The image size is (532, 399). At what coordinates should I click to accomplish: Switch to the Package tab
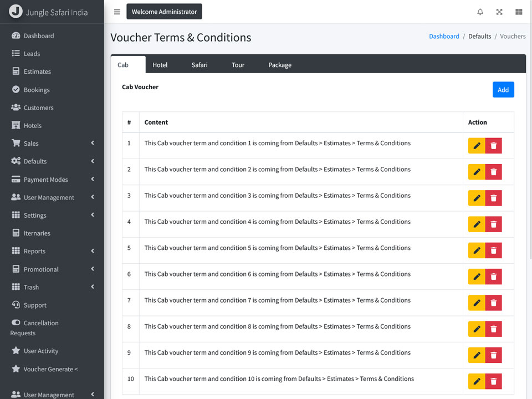[280, 65]
